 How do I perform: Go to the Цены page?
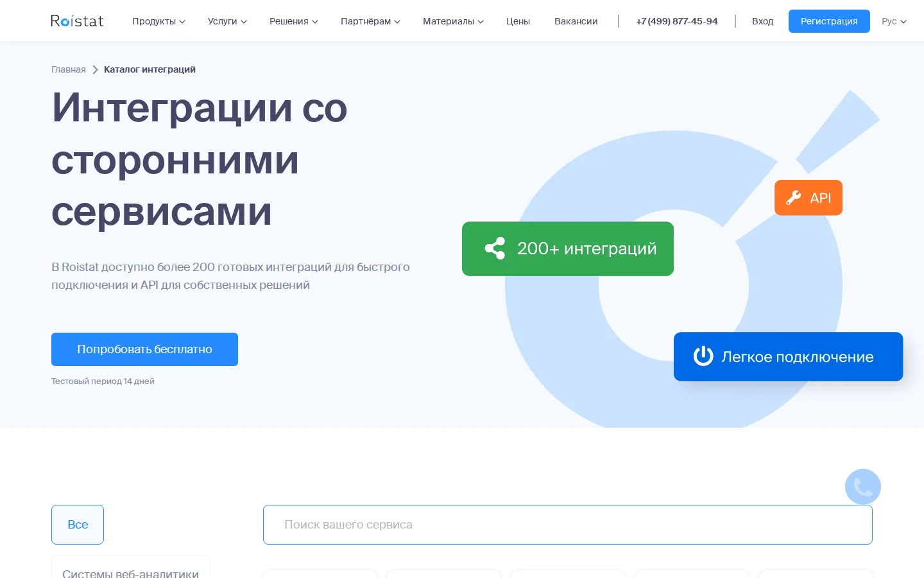click(x=518, y=21)
